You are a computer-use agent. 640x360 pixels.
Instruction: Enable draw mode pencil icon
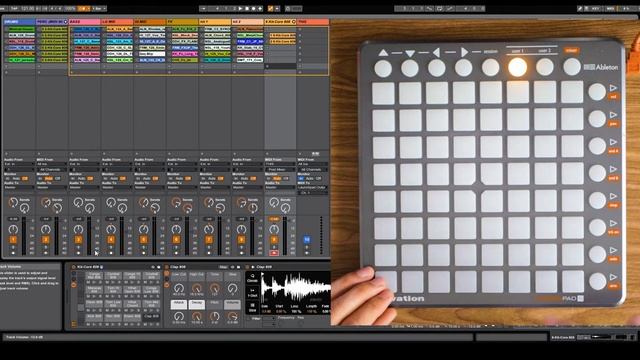[x=580, y=8]
